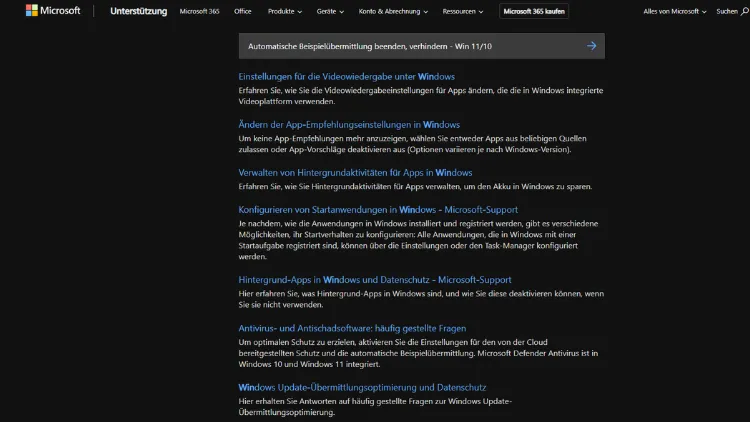Viewport: 750px width, 422px height.
Task: Click the Suchen label in the header
Action: 727,11
